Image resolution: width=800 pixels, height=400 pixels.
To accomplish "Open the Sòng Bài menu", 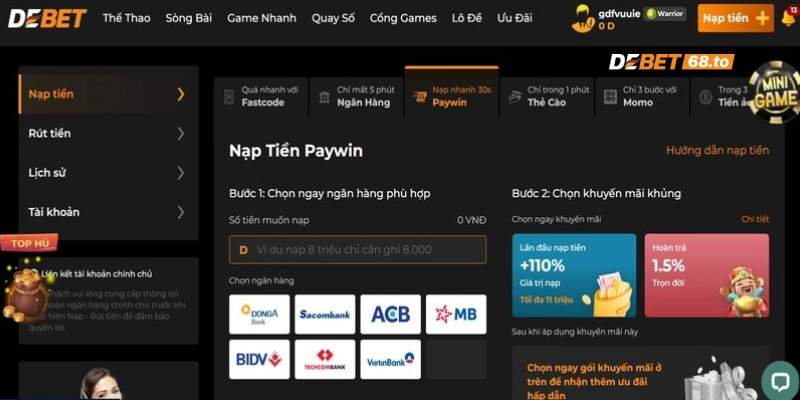I will (x=189, y=18).
